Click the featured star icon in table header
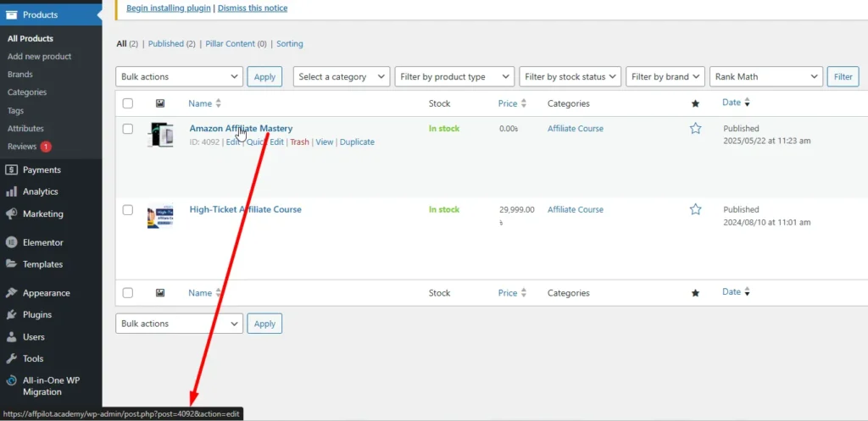This screenshot has width=868, height=421. click(x=695, y=103)
